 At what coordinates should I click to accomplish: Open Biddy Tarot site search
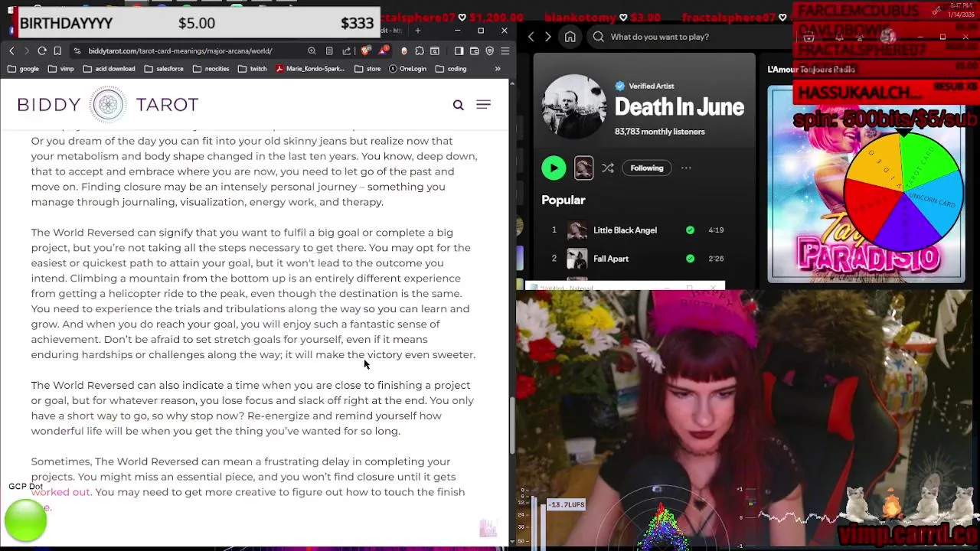(x=458, y=105)
